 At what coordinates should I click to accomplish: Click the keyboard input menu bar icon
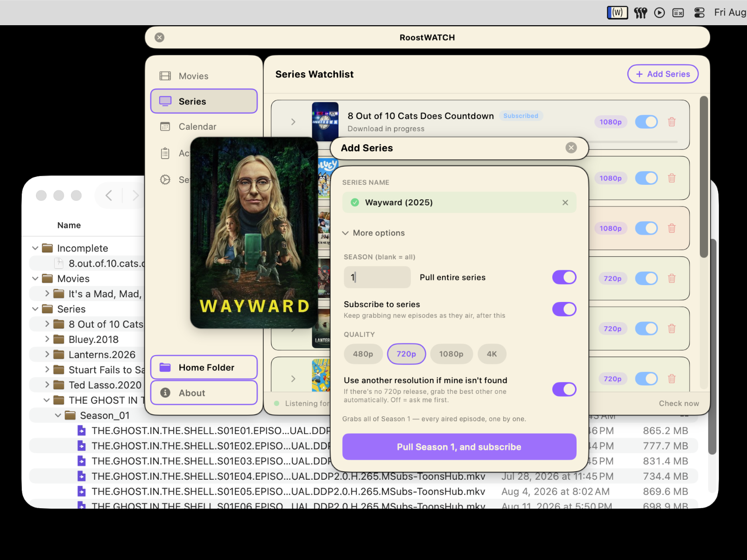point(678,13)
